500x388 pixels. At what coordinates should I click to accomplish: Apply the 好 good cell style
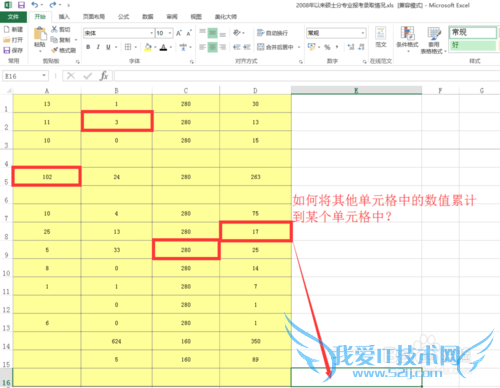tap(473, 45)
